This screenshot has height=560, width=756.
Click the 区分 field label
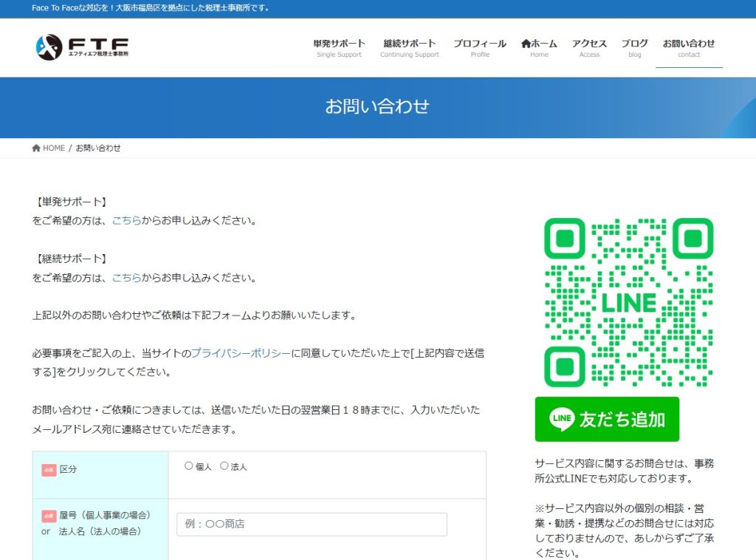click(x=68, y=469)
